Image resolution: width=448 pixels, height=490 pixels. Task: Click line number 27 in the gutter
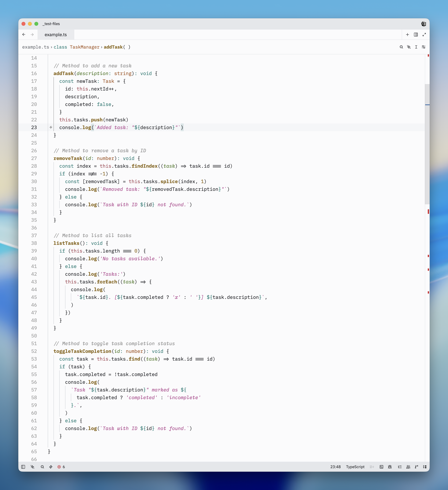(x=34, y=158)
